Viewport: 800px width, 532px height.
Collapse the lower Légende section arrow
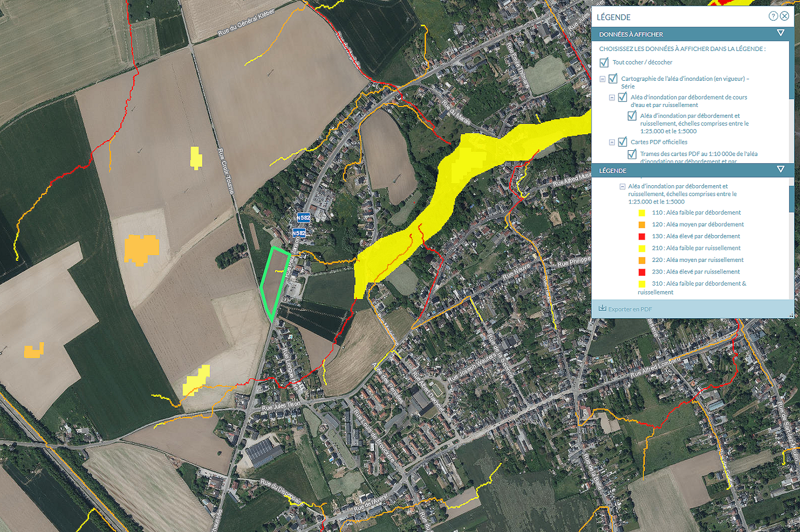click(x=780, y=170)
